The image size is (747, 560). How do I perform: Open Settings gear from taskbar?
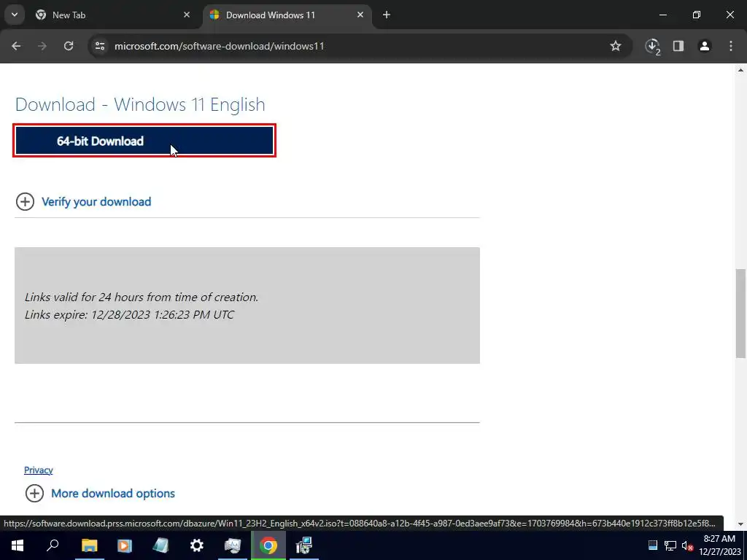pyautogui.click(x=196, y=545)
